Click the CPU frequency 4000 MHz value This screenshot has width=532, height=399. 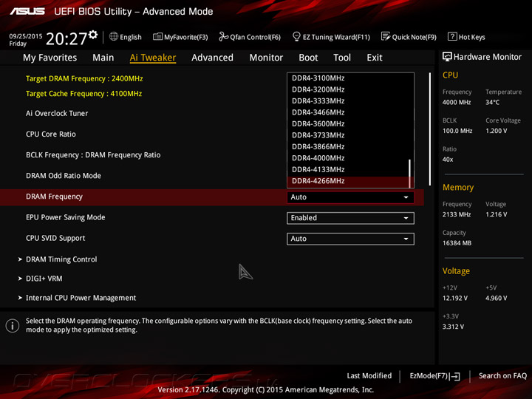click(457, 102)
